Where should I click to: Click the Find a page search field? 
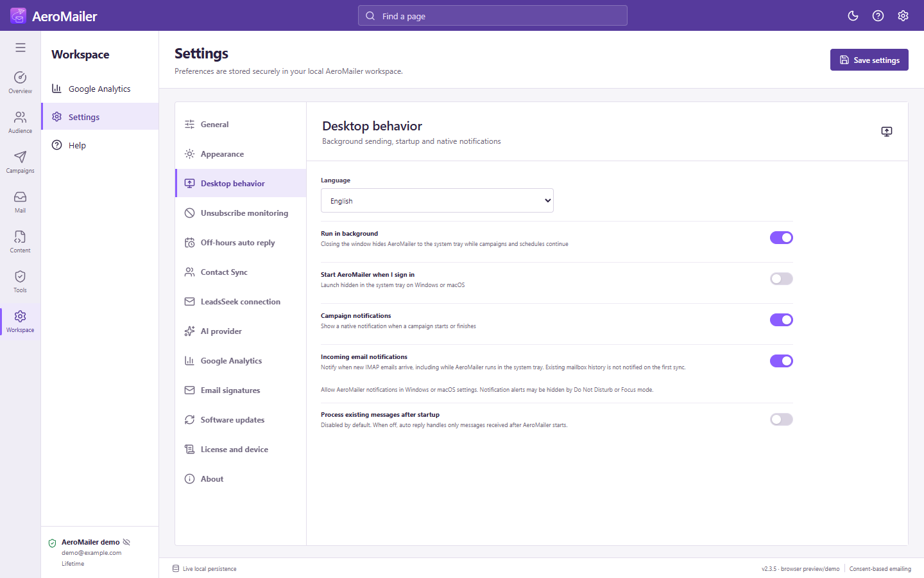pyautogui.click(x=493, y=16)
